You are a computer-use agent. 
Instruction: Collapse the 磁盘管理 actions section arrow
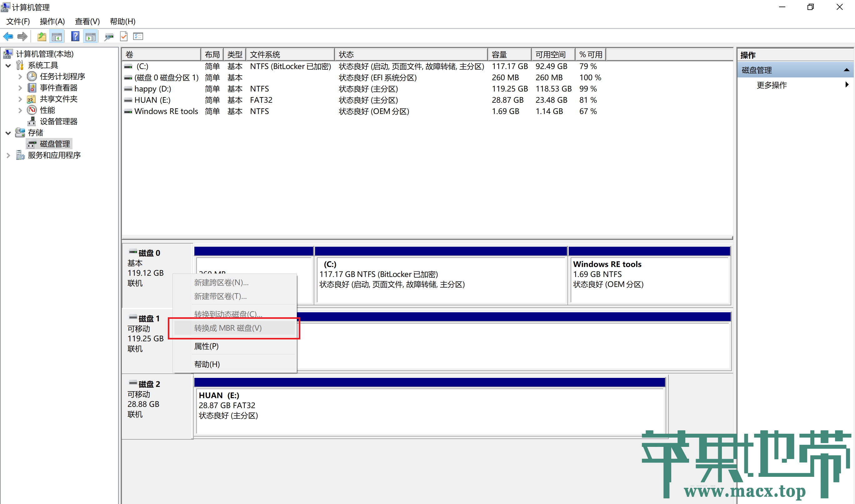click(846, 70)
